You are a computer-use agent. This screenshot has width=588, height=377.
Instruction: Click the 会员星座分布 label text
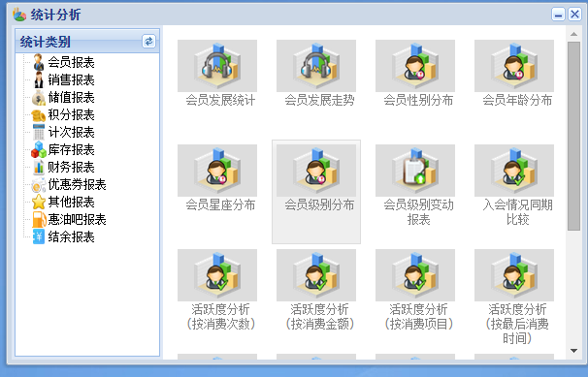pos(220,205)
